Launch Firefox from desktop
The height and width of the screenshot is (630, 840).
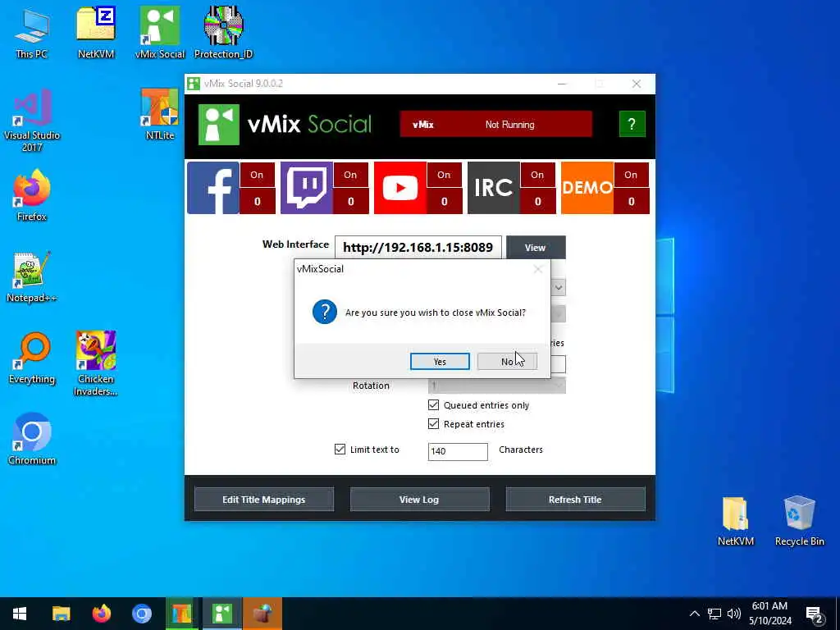(x=32, y=195)
